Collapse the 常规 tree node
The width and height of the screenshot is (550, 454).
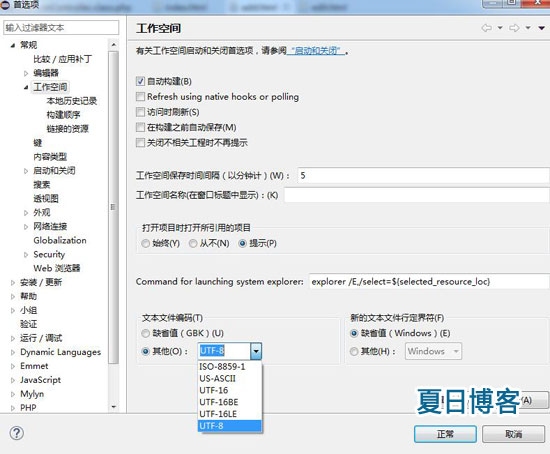pyautogui.click(x=13, y=45)
